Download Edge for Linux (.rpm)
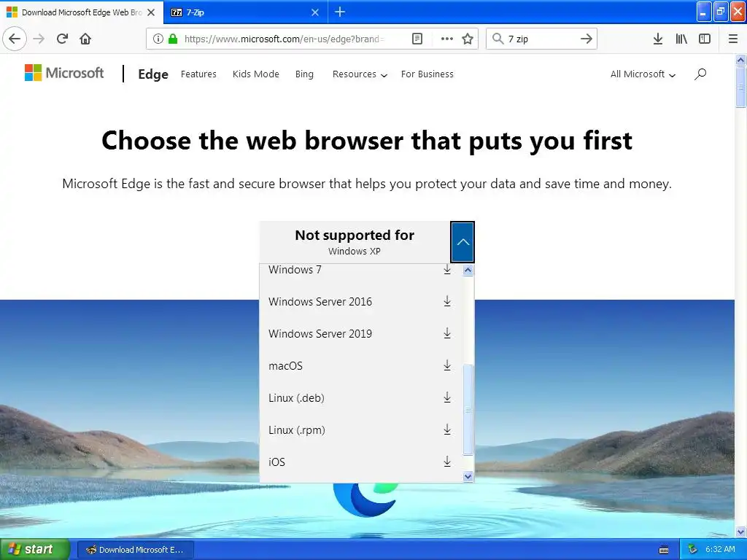This screenshot has width=747, height=560. click(x=447, y=429)
